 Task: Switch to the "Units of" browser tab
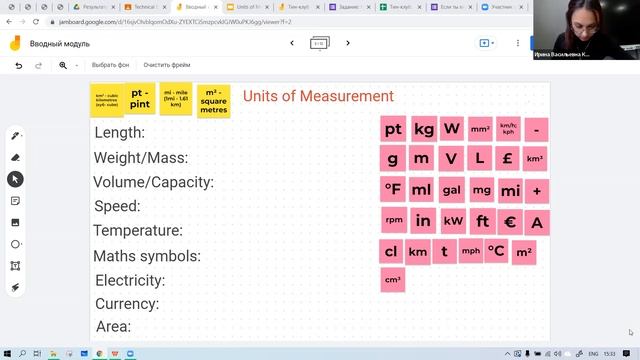(x=247, y=7)
